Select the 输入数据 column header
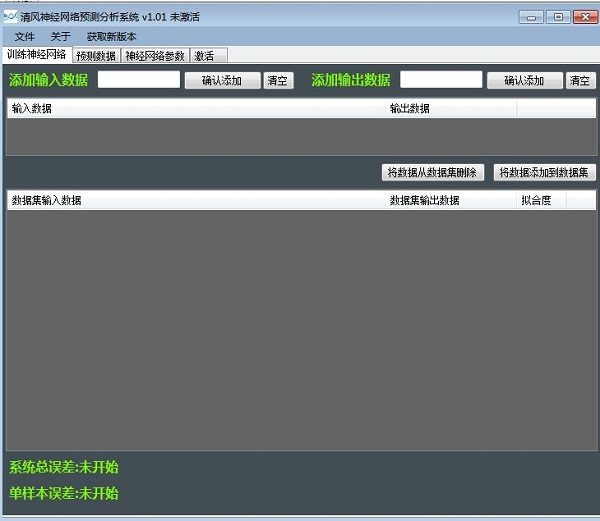This screenshot has width=600, height=521. [196, 109]
